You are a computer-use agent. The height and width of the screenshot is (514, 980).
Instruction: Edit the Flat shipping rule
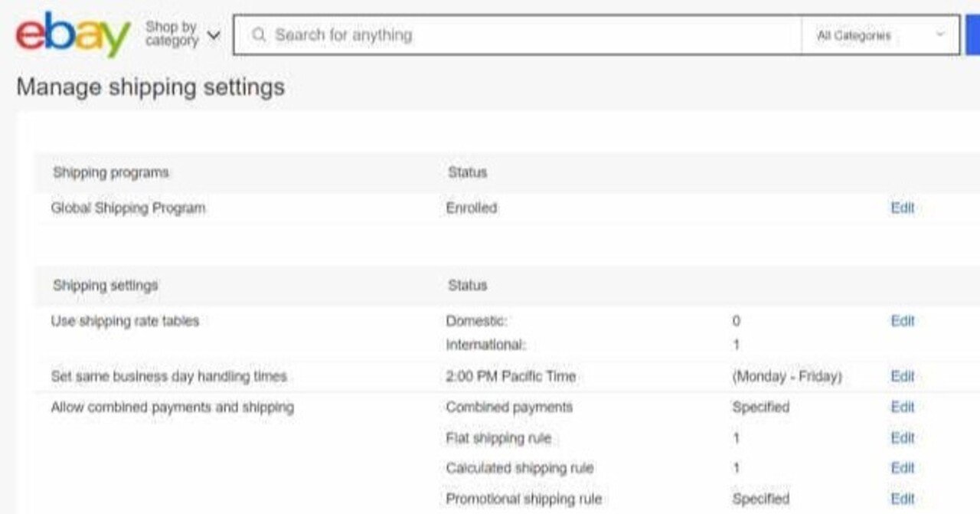click(903, 437)
